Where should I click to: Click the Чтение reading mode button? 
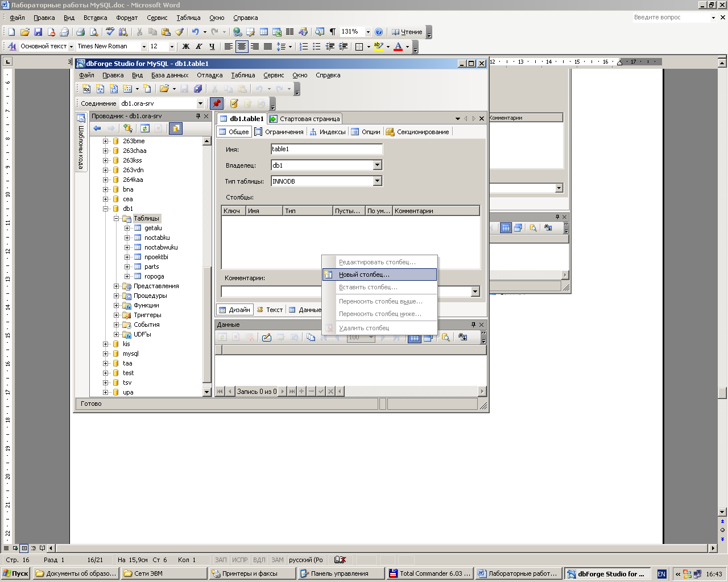point(407,32)
